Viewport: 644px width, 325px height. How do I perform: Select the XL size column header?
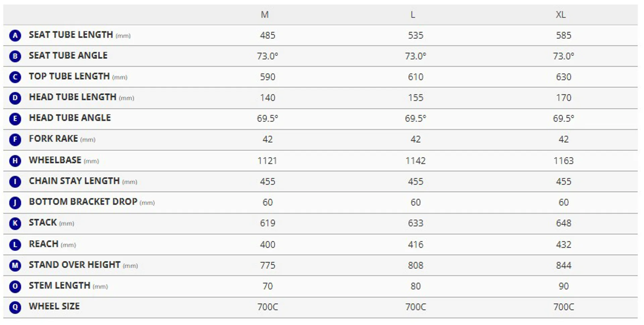pyautogui.click(x=560, y=15)
